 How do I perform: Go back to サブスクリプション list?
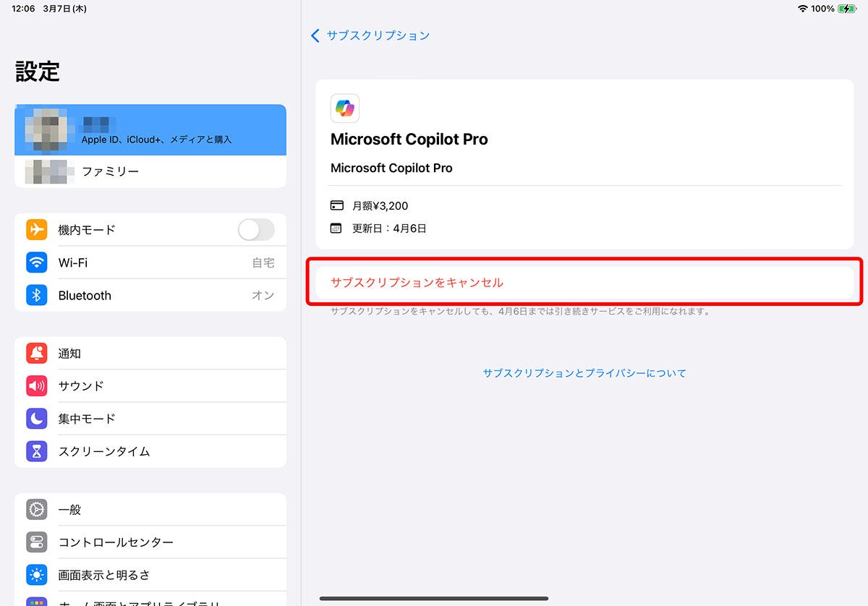point(370,35)
